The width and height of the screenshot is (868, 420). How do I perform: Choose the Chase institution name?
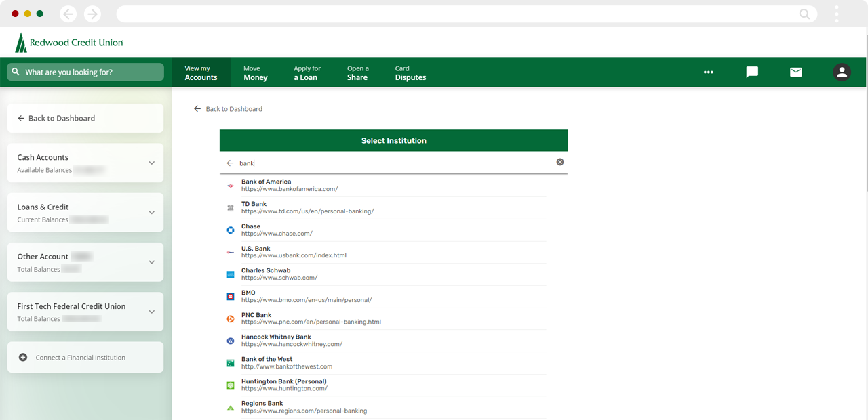pos(251,226)
